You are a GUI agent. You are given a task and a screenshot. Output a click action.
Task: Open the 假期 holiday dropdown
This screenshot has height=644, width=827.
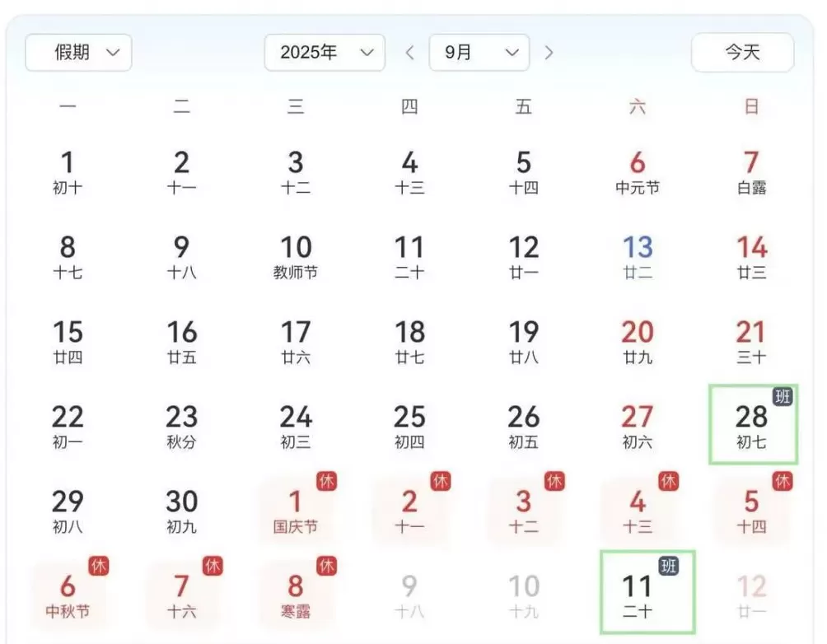(x=78, y=53)
